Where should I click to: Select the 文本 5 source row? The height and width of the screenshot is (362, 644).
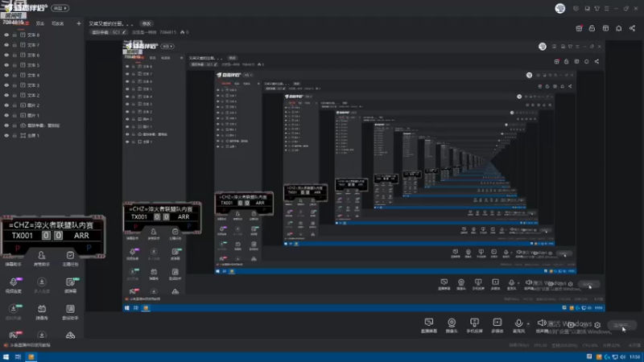[x=42, y=65]
